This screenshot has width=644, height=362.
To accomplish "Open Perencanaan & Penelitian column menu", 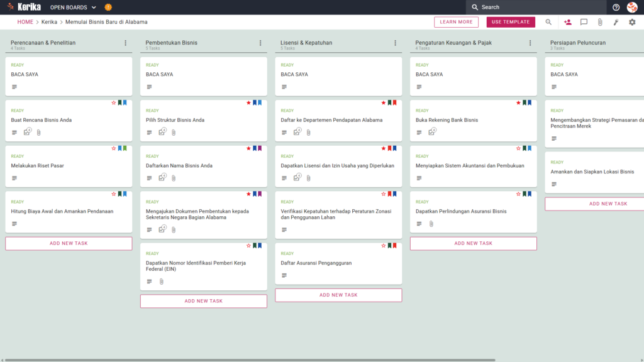I will [126, 43].
